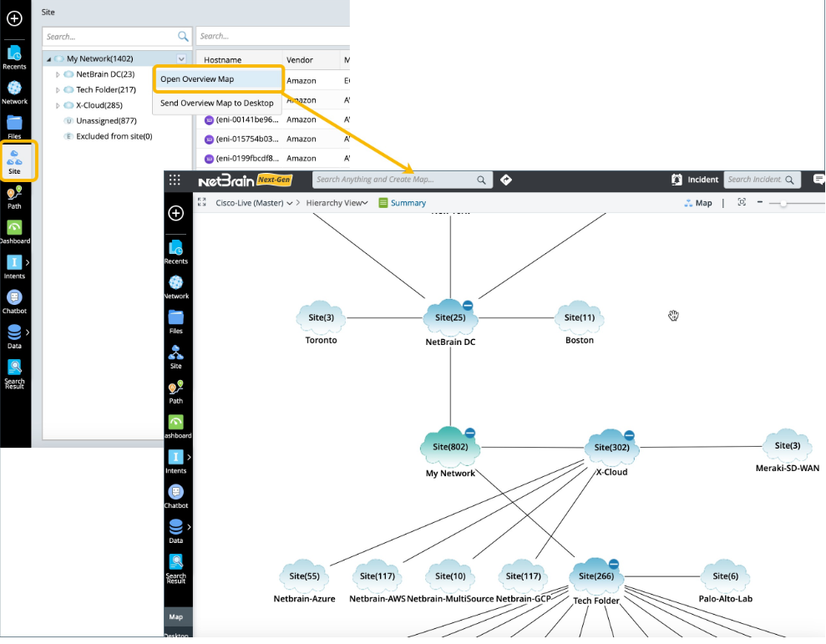Expand the NetBrain DC(23) tree node
This screenshot has height=644, width=826.
[58, 75]
